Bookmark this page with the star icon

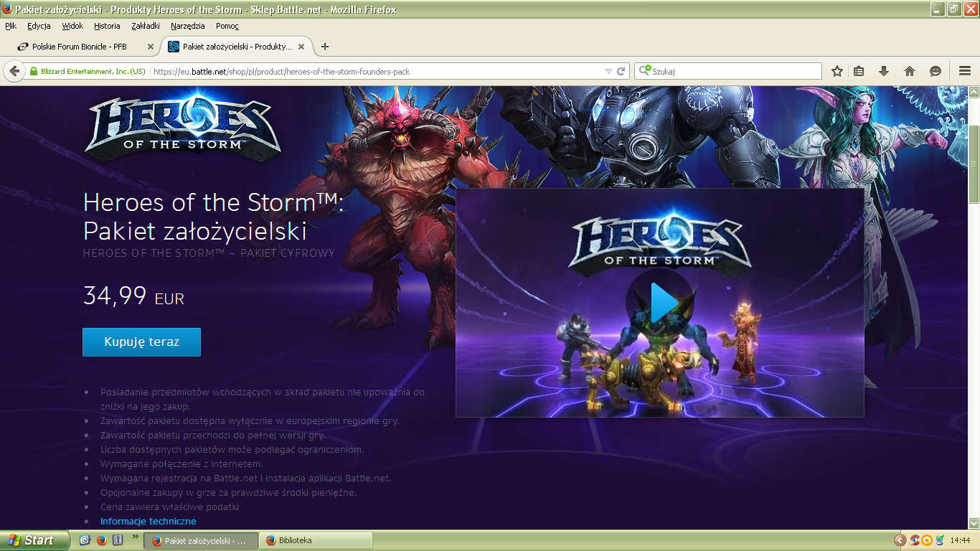837,71
